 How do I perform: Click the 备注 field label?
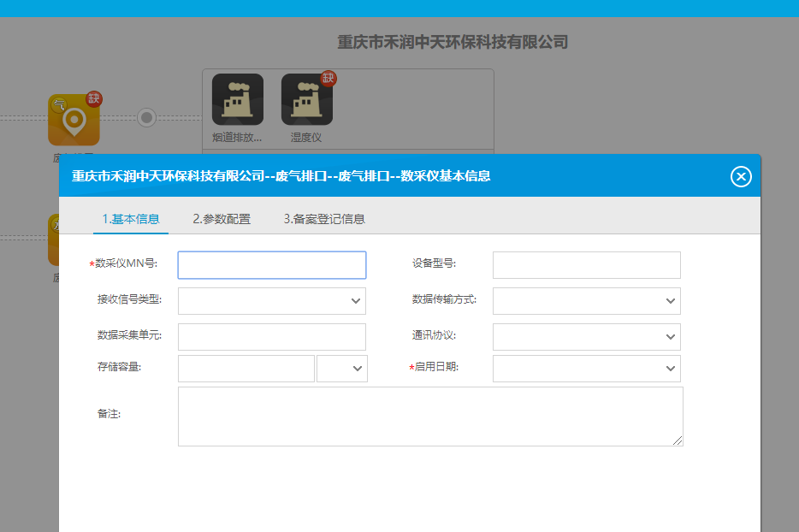click(109, 414)
